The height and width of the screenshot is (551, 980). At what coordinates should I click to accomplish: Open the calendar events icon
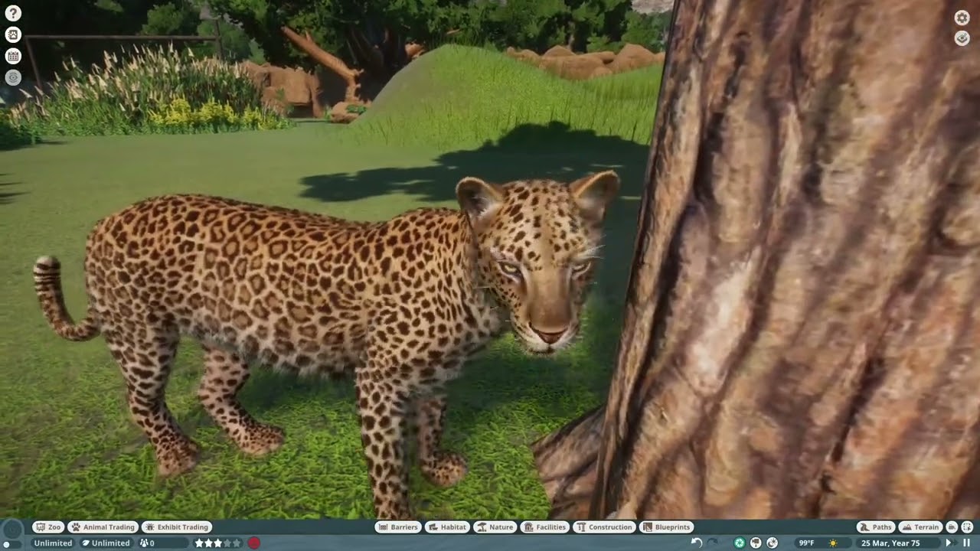tap(13, 56)
